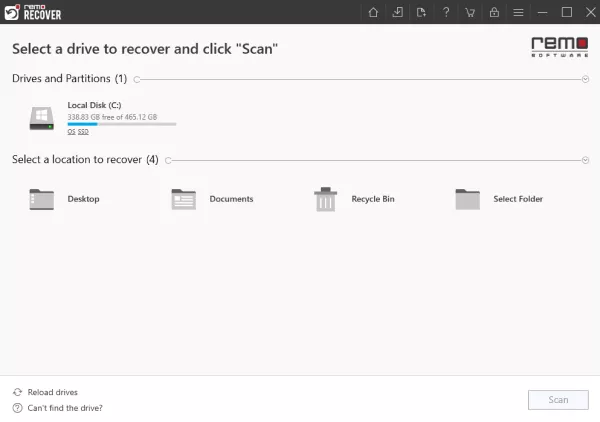
Task: Click the save recovery session icon
Action: [x=398, y=12]
